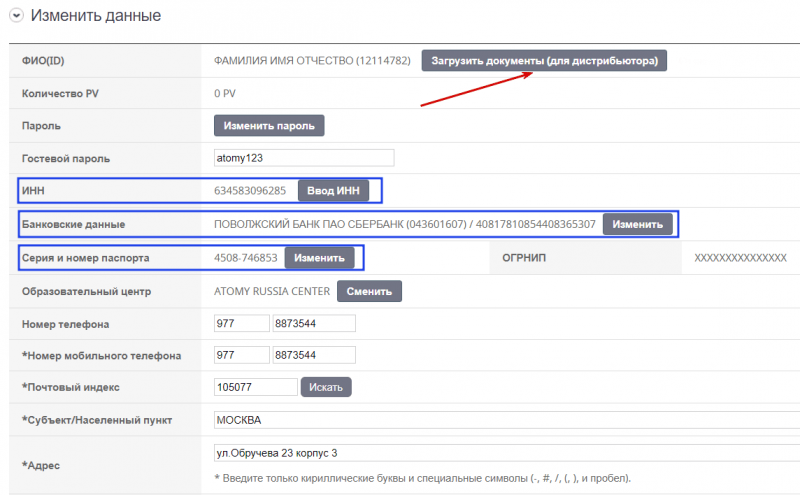Click the passport number 4508-746853 text
The height and width of the screenshot is (495, 800).
point(246,258)
